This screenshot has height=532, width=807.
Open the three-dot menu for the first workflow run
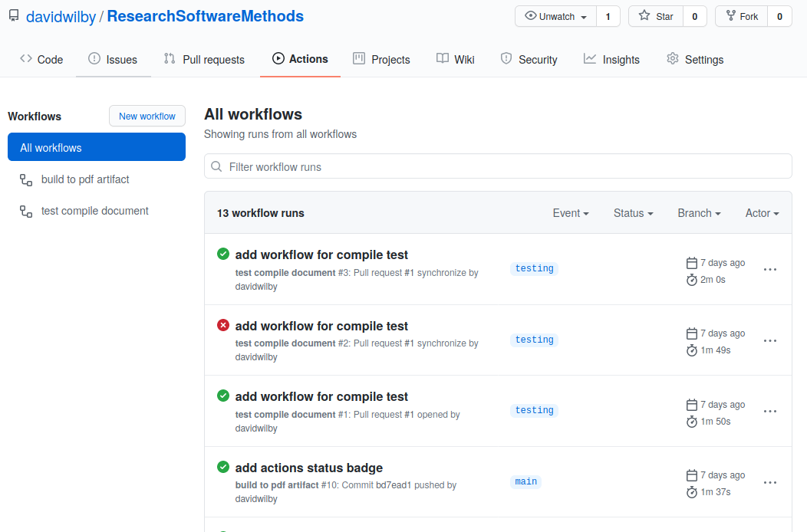770,270
